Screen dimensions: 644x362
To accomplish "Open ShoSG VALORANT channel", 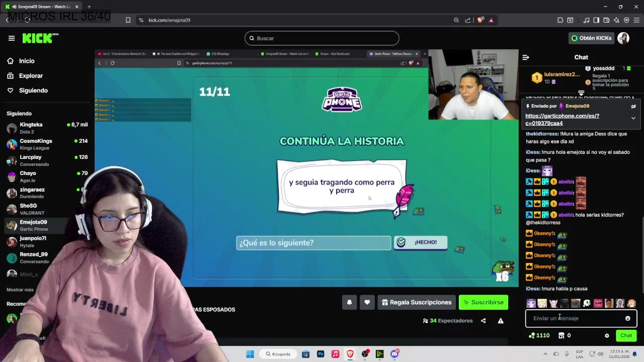I will coord(47,209).
